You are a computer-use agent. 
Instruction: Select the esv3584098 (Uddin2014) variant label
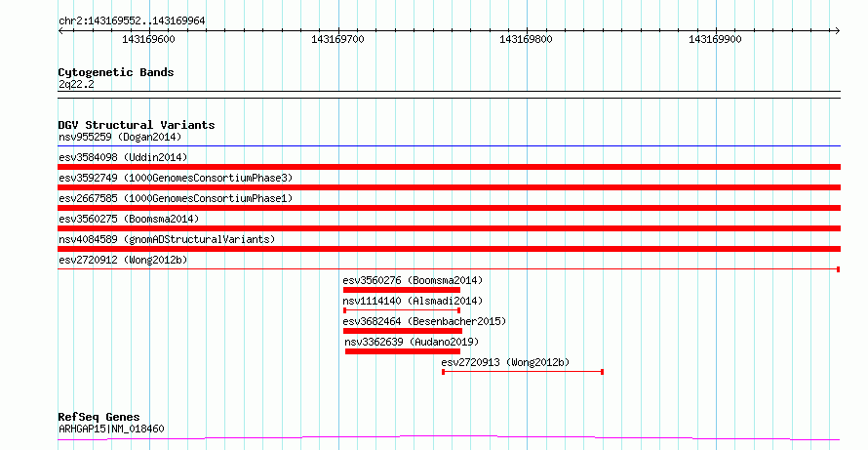[123, 157]
